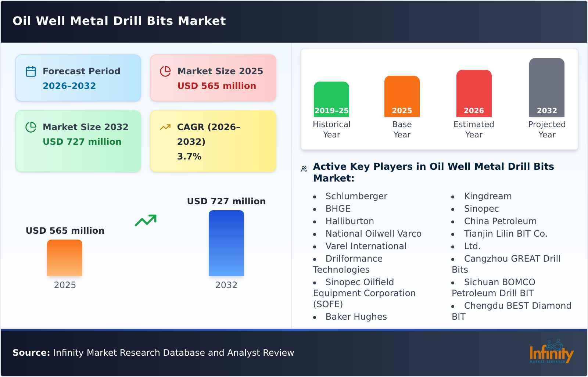Click the 2026–2032 forecast value text
The width and height of the screenshot is (588, 377).
click(x=69, y=86)
